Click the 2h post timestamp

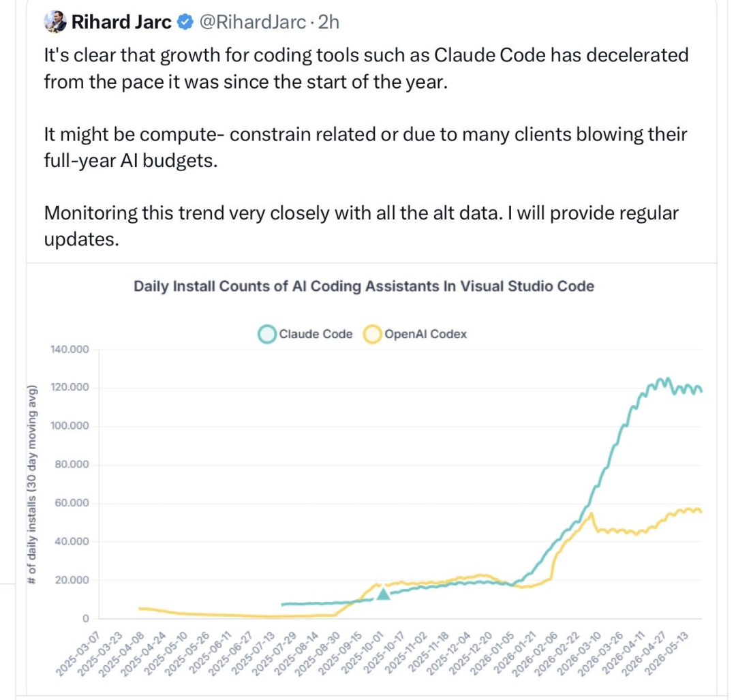[x=328, y=22]
